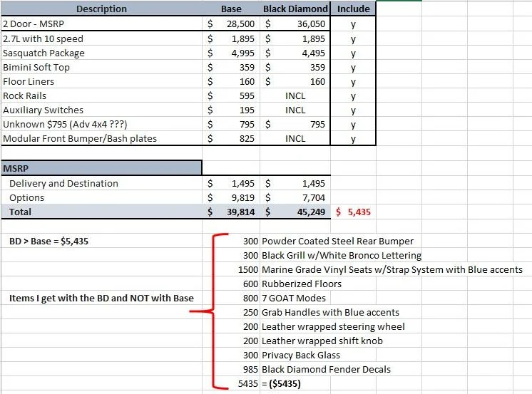Screen dimensions: 532x394
Task: Select the MSRP section header cell
Action: pos(101,168)
